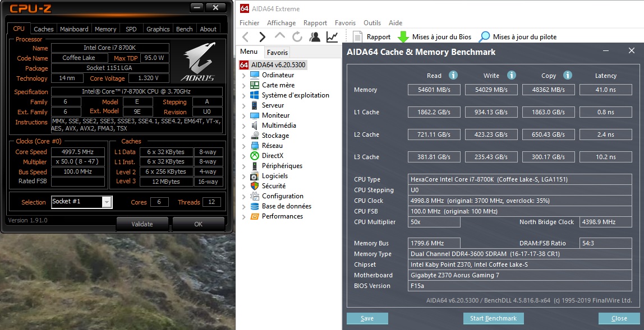Viewport: 644px width, 330px height.
Task: Expand the Performances tree node
Action: pyautogui.click(x=244, y=216)
